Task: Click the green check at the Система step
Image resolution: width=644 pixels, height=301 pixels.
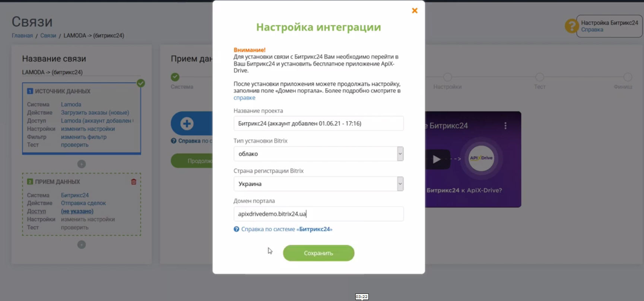Action: [175, 77]
